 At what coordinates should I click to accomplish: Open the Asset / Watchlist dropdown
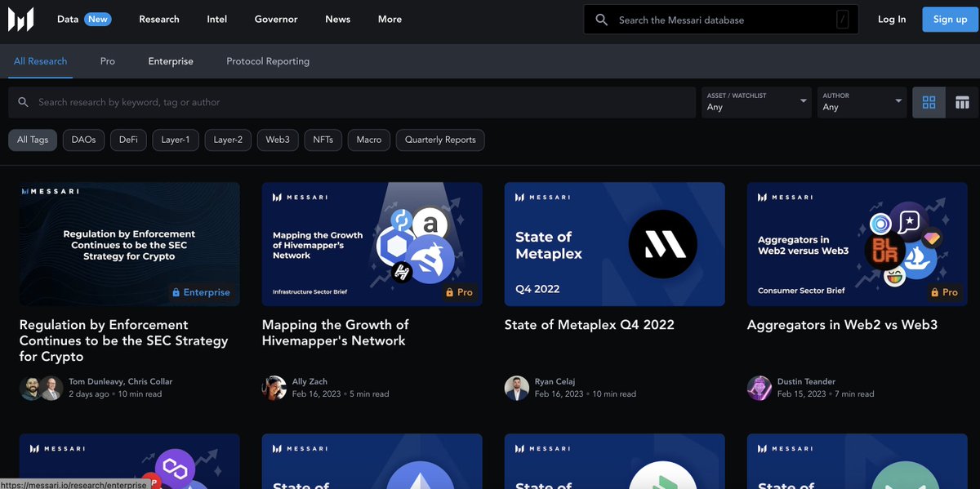point(756,102)
